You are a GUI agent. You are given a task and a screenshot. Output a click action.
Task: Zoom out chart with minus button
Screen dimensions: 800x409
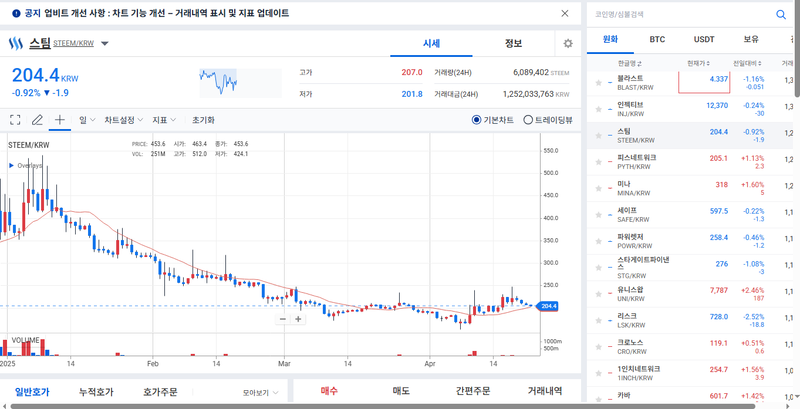click(x=283, y=319)
